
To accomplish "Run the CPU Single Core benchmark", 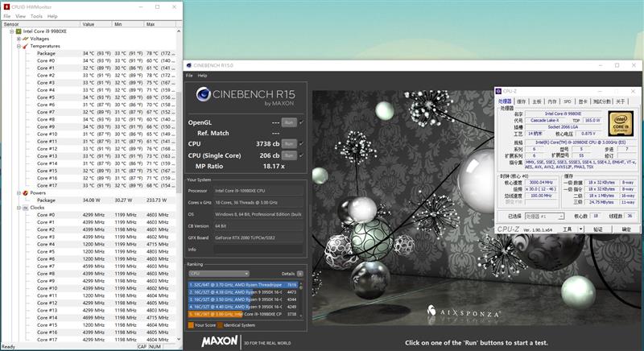I will coord(289,155).
